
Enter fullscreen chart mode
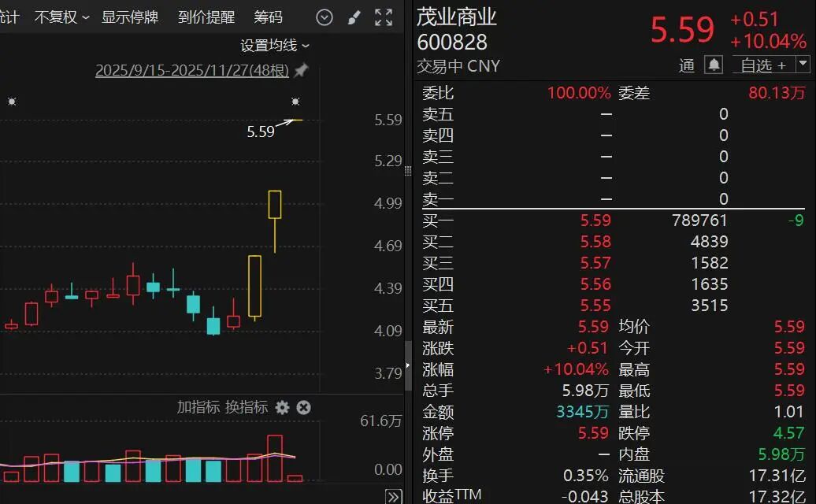384,17
